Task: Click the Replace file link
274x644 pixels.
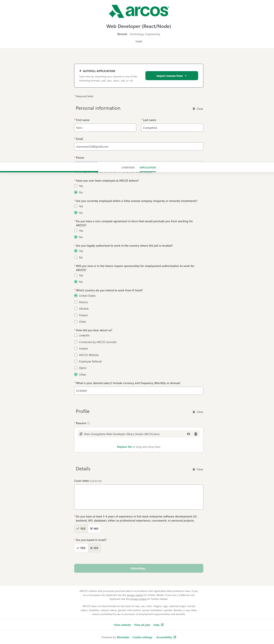Action: click(x=124, y=447)
